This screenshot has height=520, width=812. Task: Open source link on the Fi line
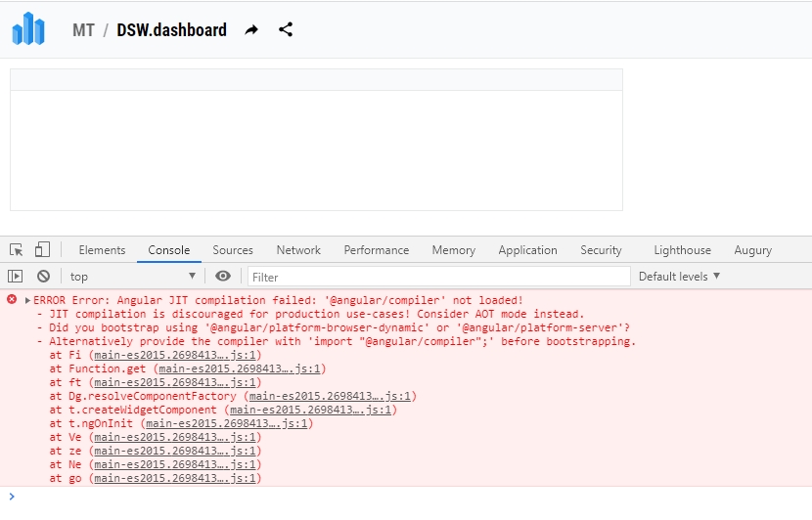pyautogui.click(x=175, y=355)
